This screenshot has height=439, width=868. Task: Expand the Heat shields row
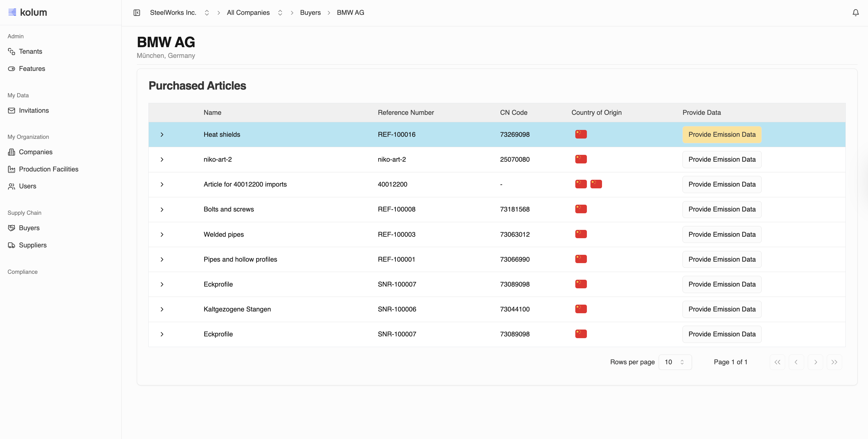[162, 135]
